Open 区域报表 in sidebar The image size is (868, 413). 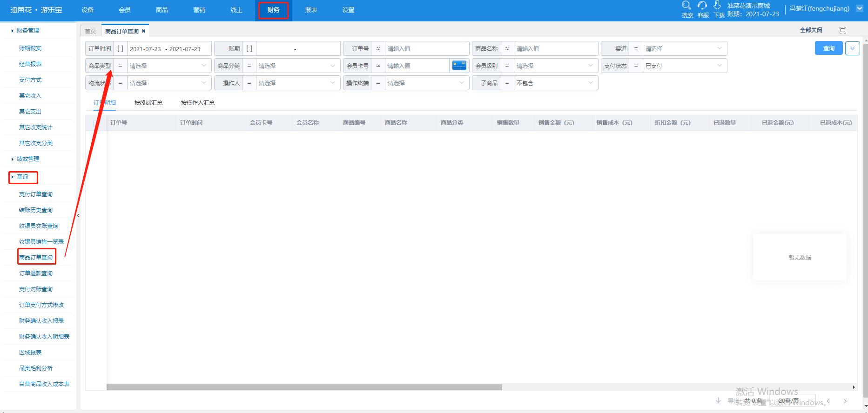[x=30, y=352]
